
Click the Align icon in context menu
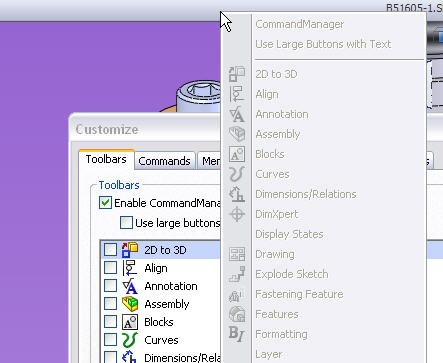click(x=237, y=94)
